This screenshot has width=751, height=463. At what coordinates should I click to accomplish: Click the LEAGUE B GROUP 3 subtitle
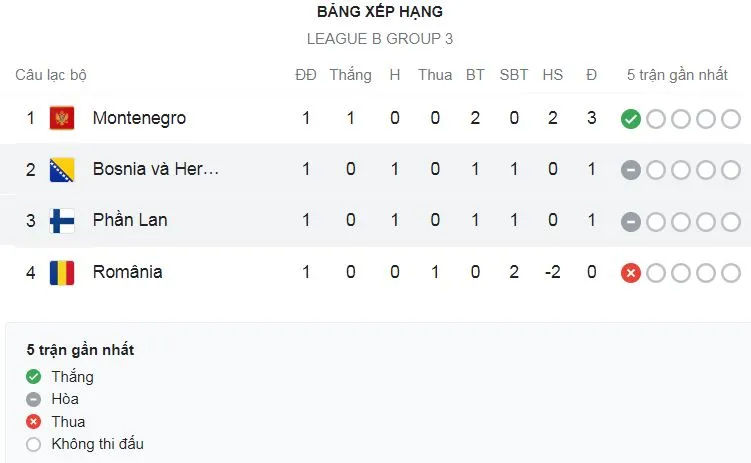380,40
